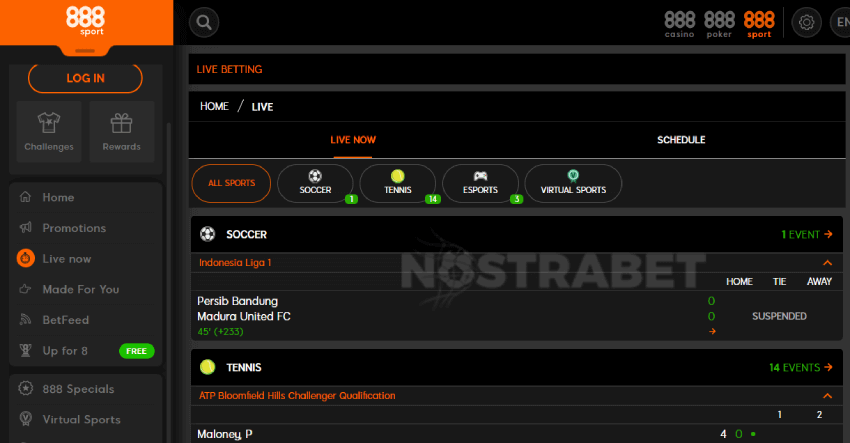Open Live now in sidebar
Screen dimensions: 850x443
(86, 259)
